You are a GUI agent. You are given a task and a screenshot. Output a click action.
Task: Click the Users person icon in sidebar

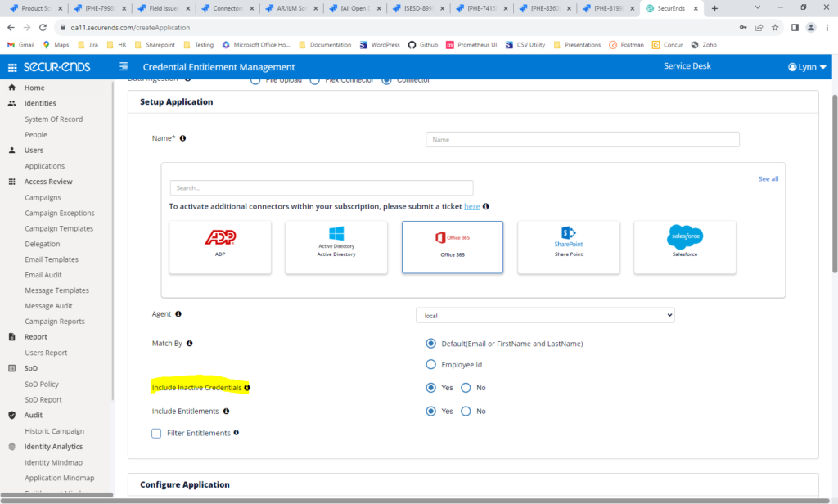click(11, 151)
